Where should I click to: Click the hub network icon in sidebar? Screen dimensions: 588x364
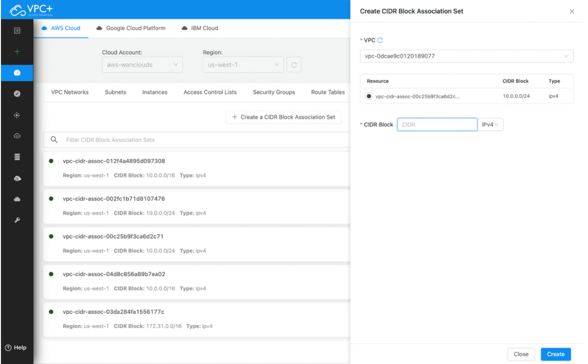pos(17,115)
